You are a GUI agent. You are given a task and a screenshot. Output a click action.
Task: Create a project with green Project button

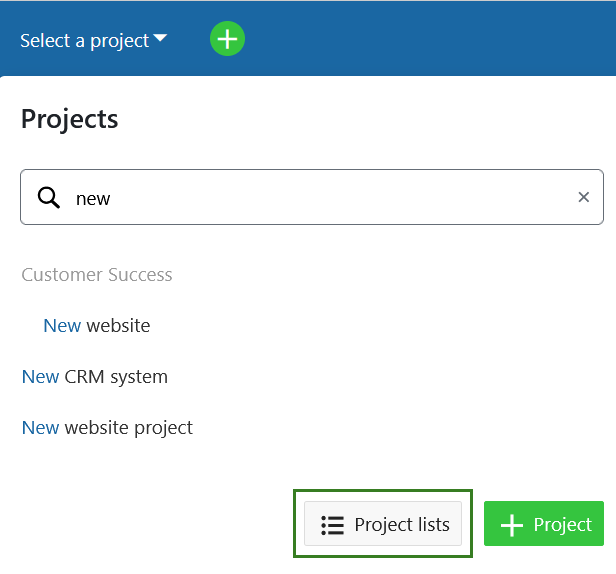pos(544,524)
